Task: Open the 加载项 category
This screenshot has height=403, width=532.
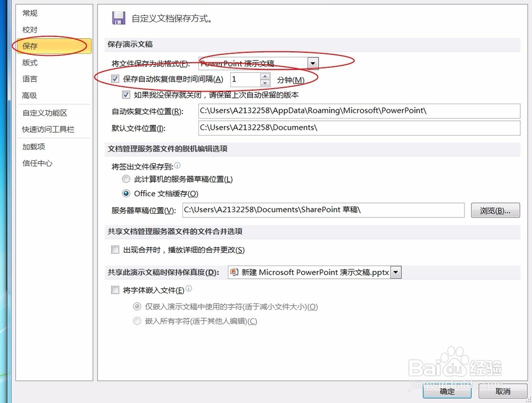Action: click(x=34, y=147)
